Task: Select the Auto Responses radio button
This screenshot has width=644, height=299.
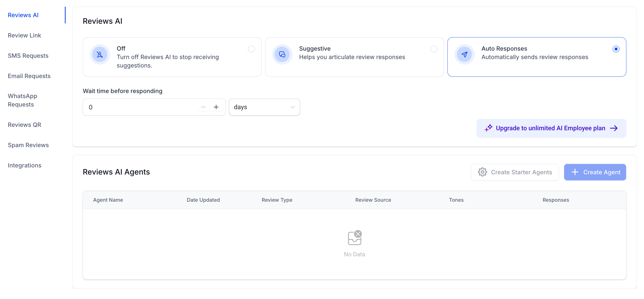Action: [616, 49]
